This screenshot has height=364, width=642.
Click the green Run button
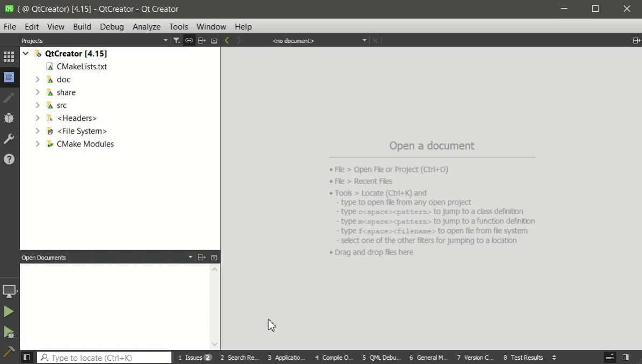(x=9, y=311)
